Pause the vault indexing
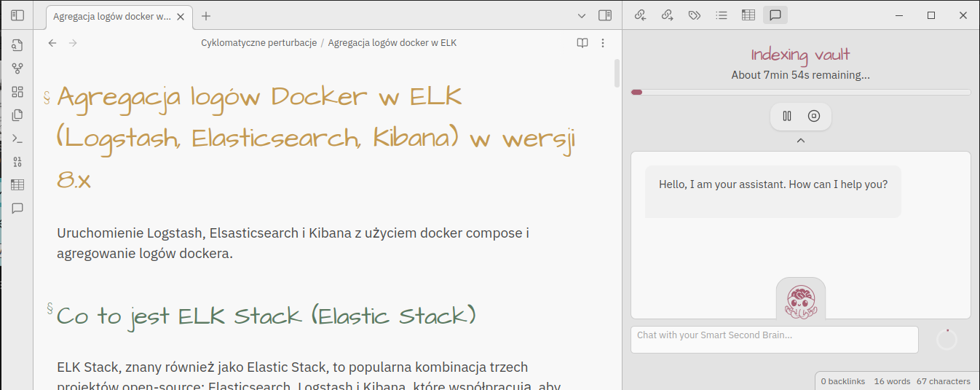 [x=787, y=116]
